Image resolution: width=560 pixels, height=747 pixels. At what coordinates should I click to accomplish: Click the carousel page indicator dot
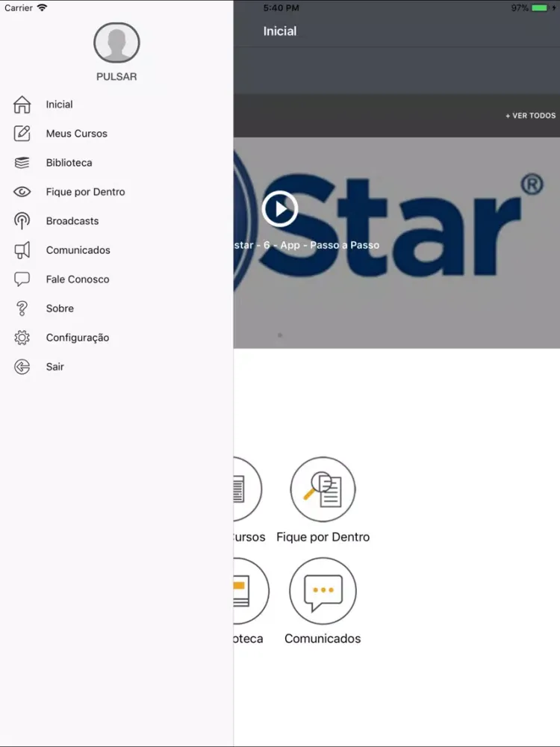click(x=280, y=335)
